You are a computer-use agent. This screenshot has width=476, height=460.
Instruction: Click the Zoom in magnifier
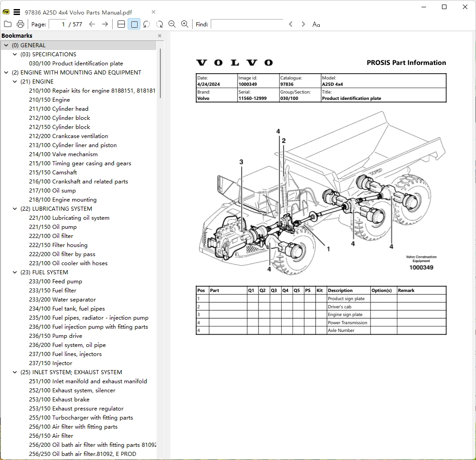point(184,24)
